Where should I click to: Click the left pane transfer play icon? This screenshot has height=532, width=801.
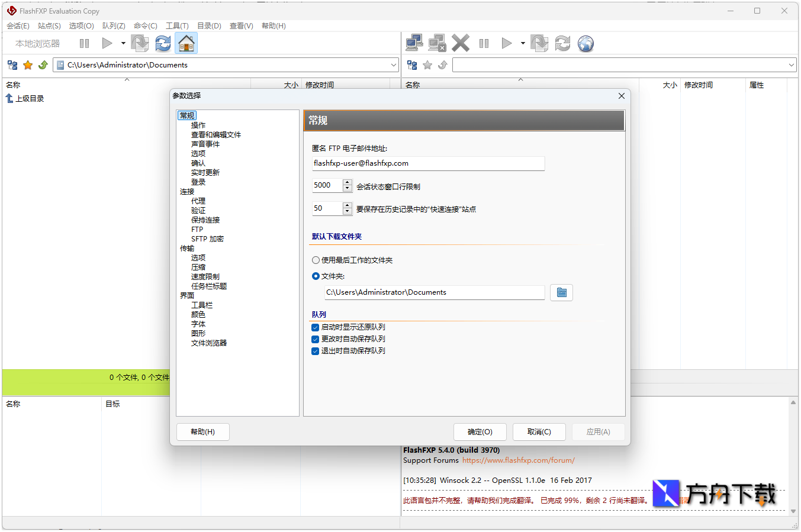[x=107, y=43]
